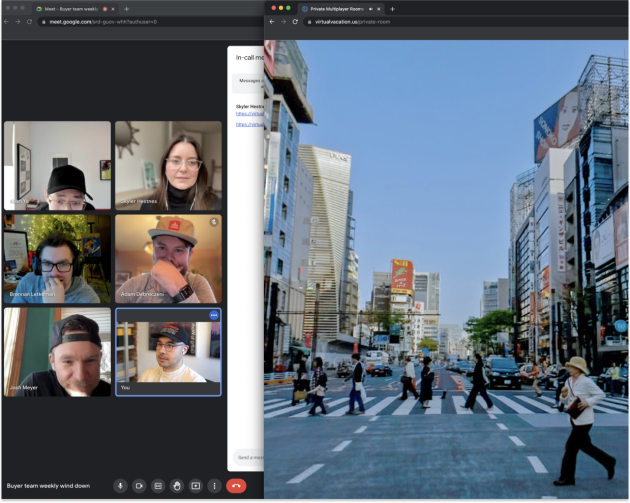Raise hand in the Meet call
This screenshot has height=503, width=630.
[x=177, y=486]
